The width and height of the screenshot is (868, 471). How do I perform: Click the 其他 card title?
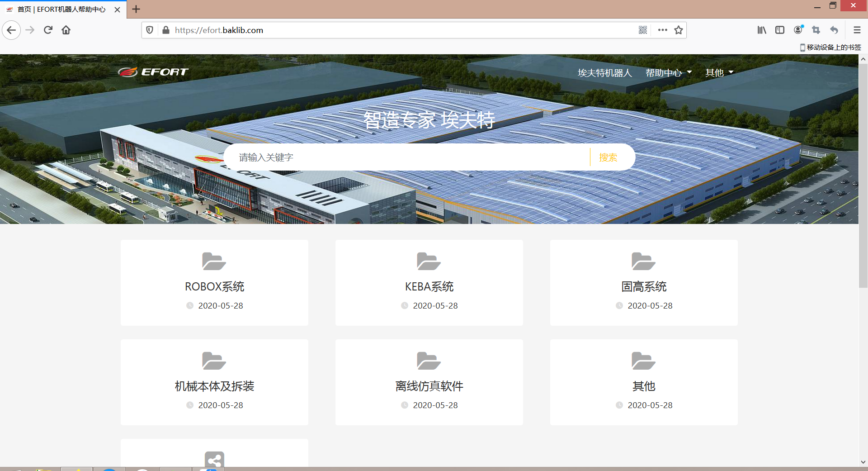click(644, 386)
